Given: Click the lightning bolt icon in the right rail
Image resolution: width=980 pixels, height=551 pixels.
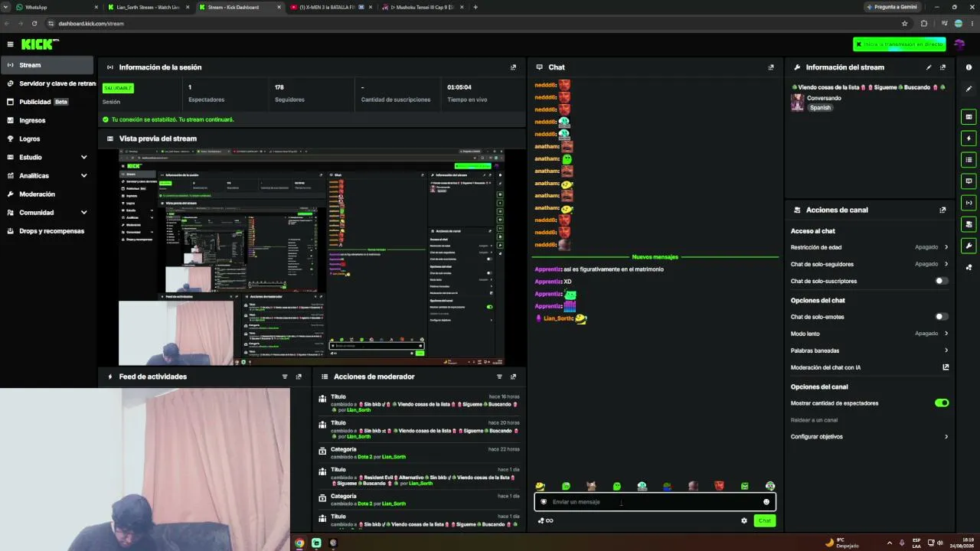Looking at the screenshot, I should click(x=969, y=139).
